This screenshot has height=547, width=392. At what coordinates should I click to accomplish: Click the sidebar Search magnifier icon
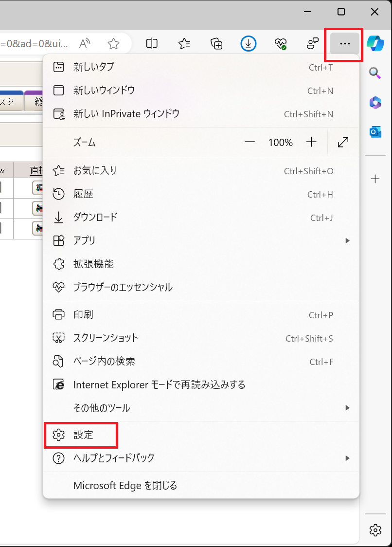[x=375, y=73]
